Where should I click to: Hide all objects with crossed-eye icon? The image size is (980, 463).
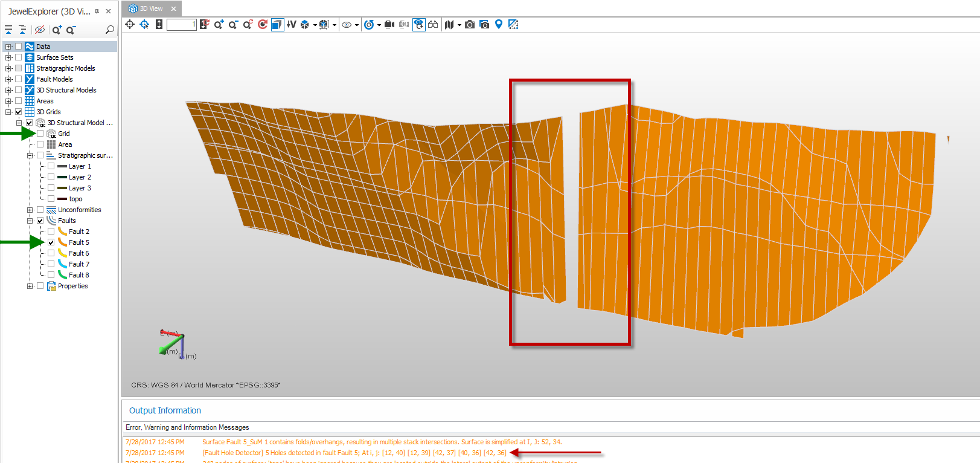point(40,30)
